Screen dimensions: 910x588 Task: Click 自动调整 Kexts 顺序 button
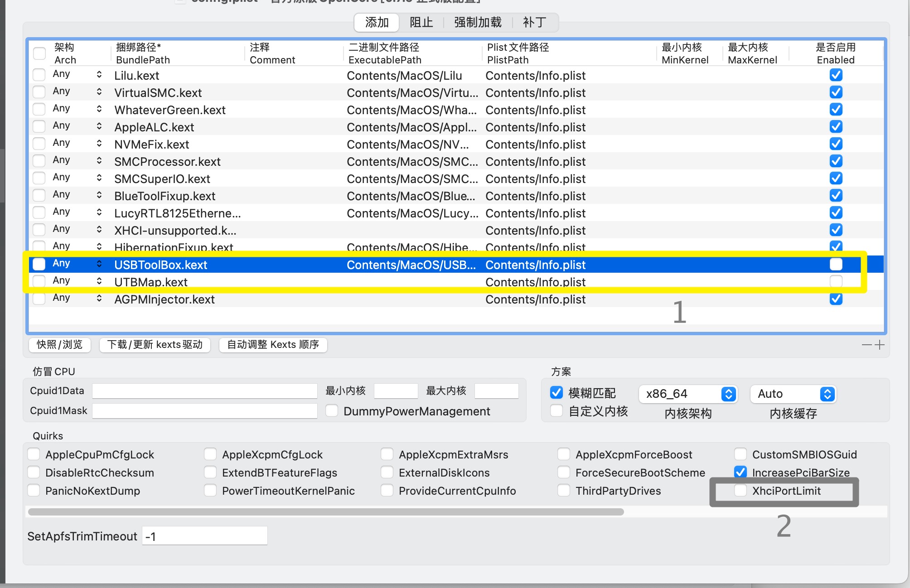click(x=273, y=345)
